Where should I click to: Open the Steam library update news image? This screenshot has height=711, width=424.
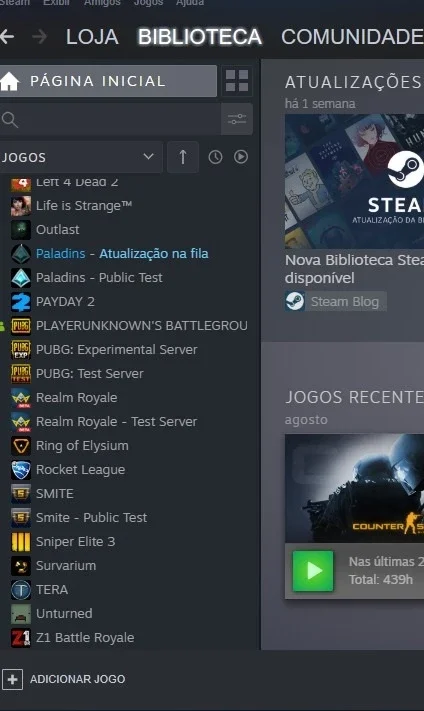tap(354, 181)
